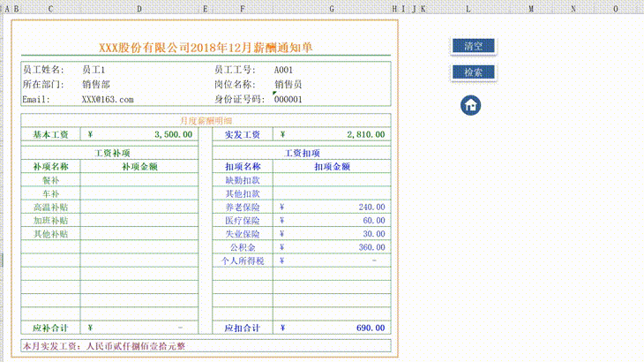Viewport: 644px width, 362px height.
Task: Select the 所在部门 label
Action: (x=43, y=85)
